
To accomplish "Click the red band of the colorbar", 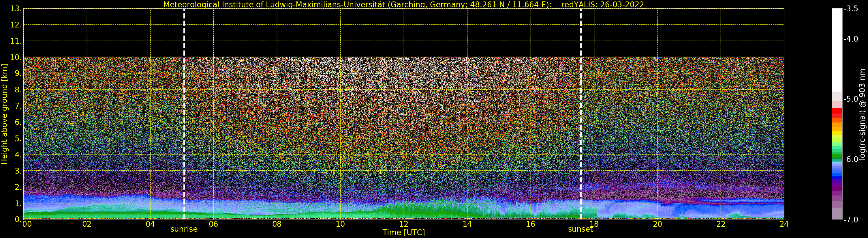I will click(837, 113).
